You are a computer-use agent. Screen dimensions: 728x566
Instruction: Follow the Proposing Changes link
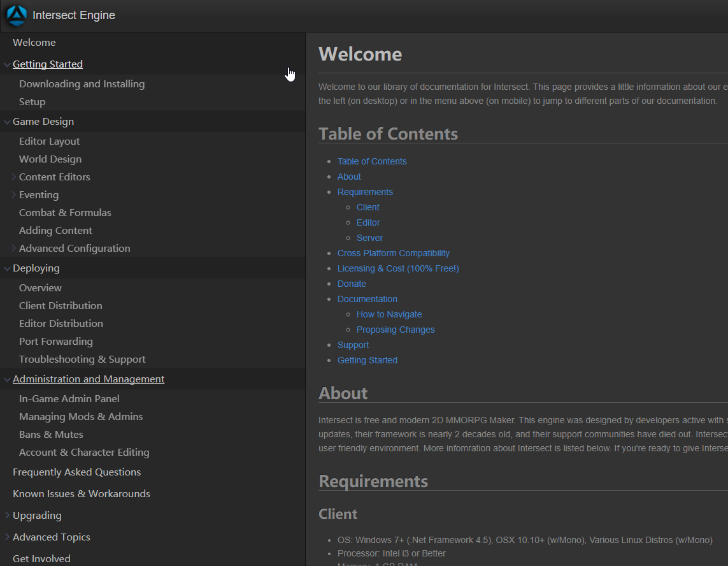pos(396,330)
